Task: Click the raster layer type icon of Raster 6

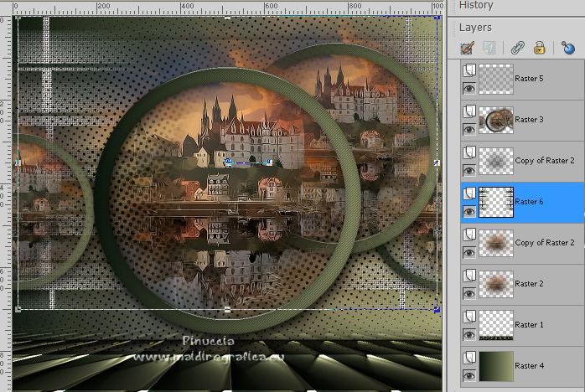Action: point(469,193)
